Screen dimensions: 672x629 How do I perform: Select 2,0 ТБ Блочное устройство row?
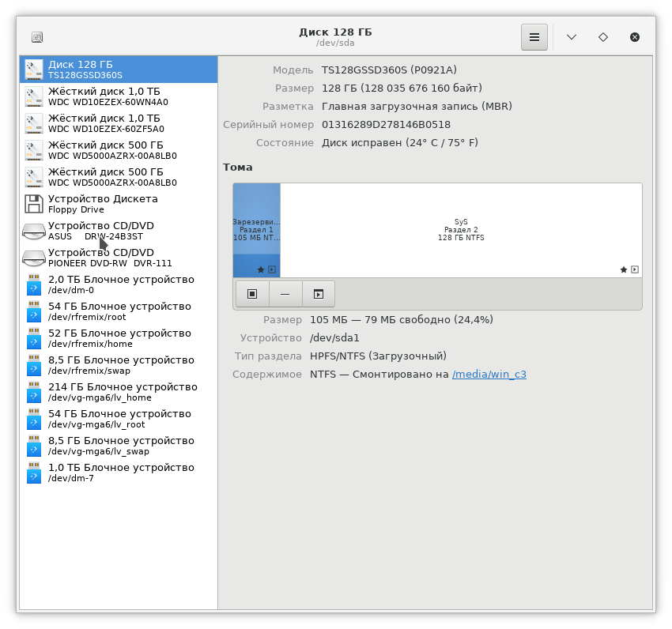(119, 284)
